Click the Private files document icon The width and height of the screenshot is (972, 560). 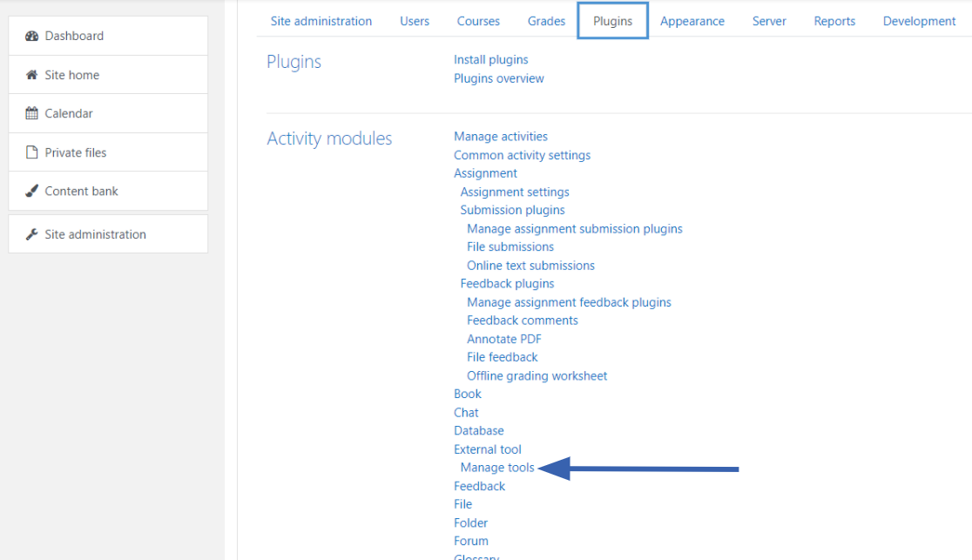click(x=32, y=152)
